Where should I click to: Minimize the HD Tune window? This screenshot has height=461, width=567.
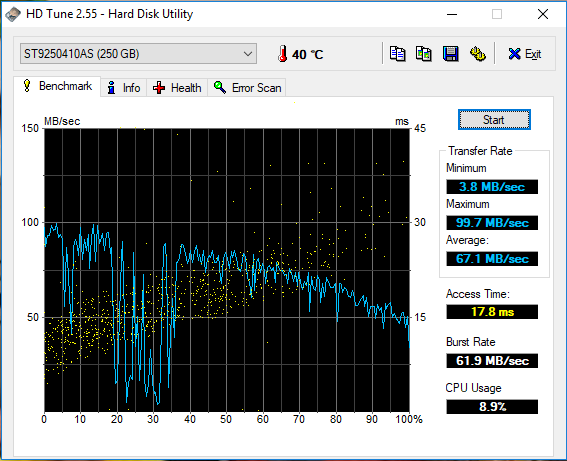coord(452,14)
